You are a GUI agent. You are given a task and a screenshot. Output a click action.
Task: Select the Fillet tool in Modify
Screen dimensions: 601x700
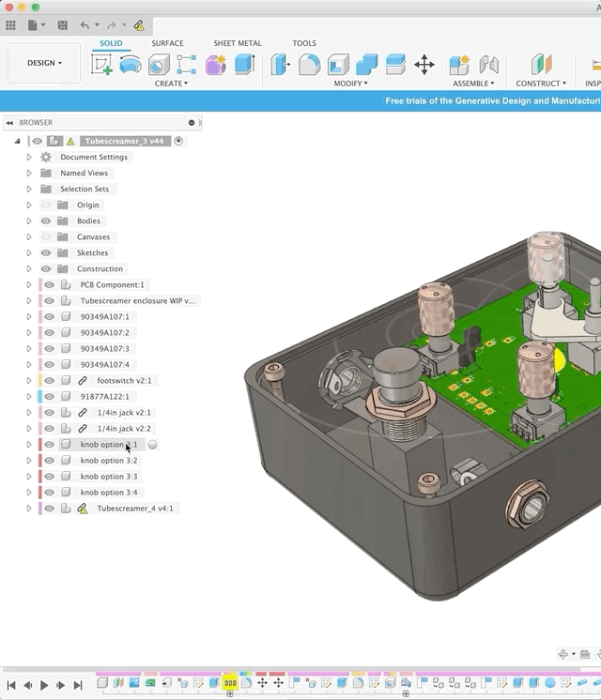[x=309, y=64]
